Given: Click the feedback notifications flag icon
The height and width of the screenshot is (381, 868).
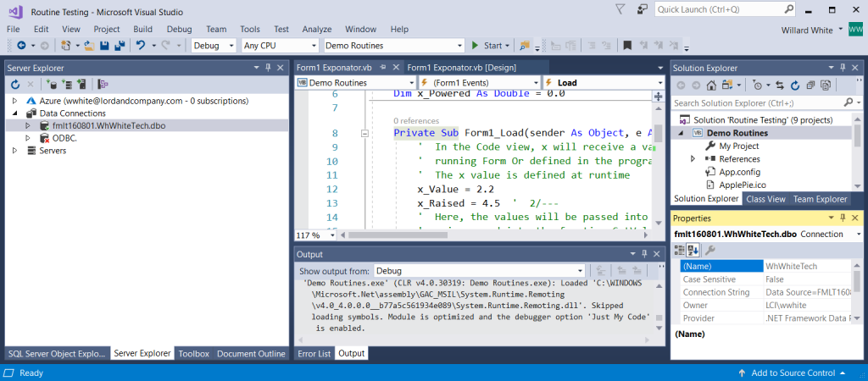Looking at the screenshot, I should coord(620,9).
